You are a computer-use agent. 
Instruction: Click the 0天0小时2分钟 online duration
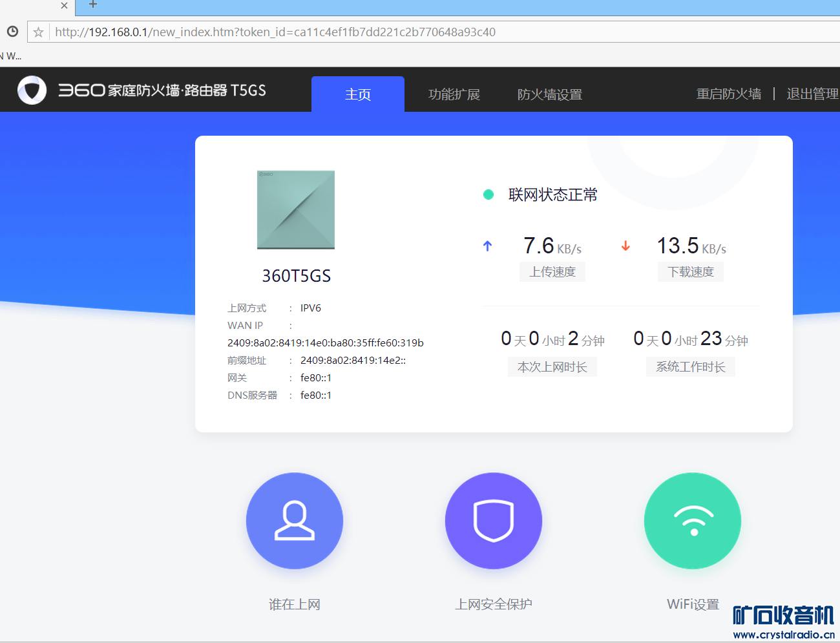pyautogui.click(x=553, y=339)
